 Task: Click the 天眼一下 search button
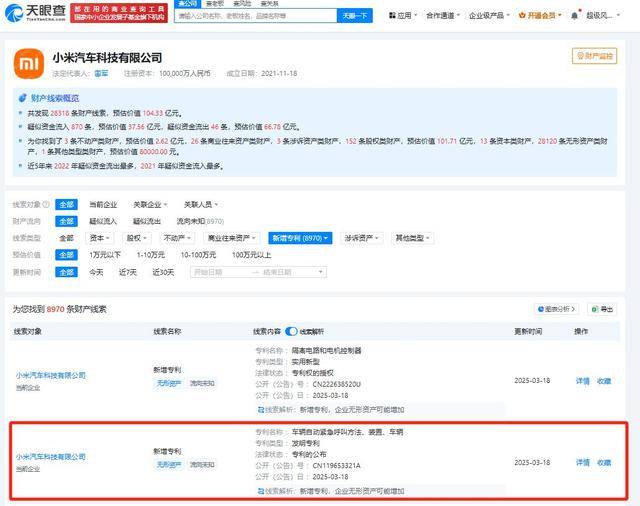click(x=355, y=16)
